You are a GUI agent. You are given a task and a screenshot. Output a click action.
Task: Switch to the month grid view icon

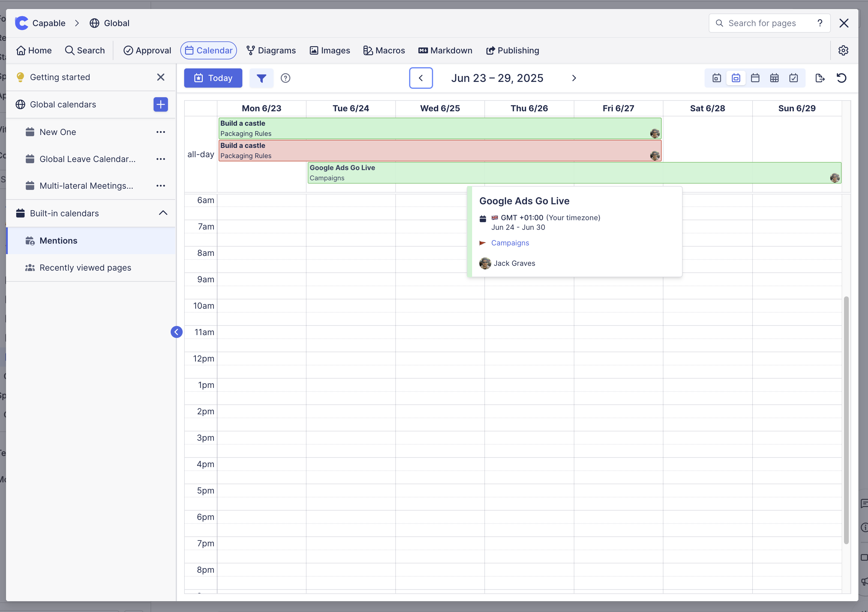774,78
